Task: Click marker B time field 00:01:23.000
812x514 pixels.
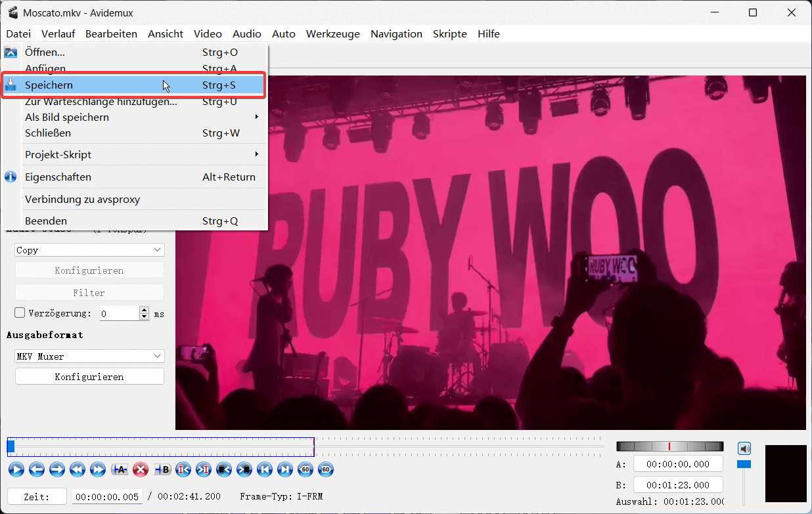Action: coord(678,485)
